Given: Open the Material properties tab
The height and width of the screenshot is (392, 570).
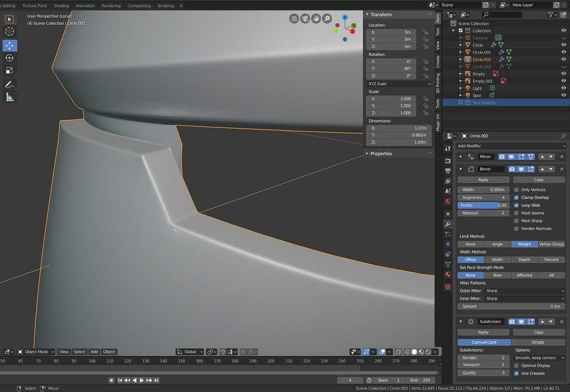Looking at the screenshot, I should pyautogui.click(x=448, y=275).
